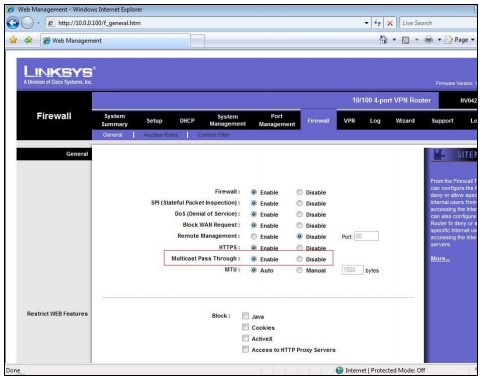This screenshot has width=484, height=379.
Task: Open the VPN tab
Action: [x=349, y=121]
